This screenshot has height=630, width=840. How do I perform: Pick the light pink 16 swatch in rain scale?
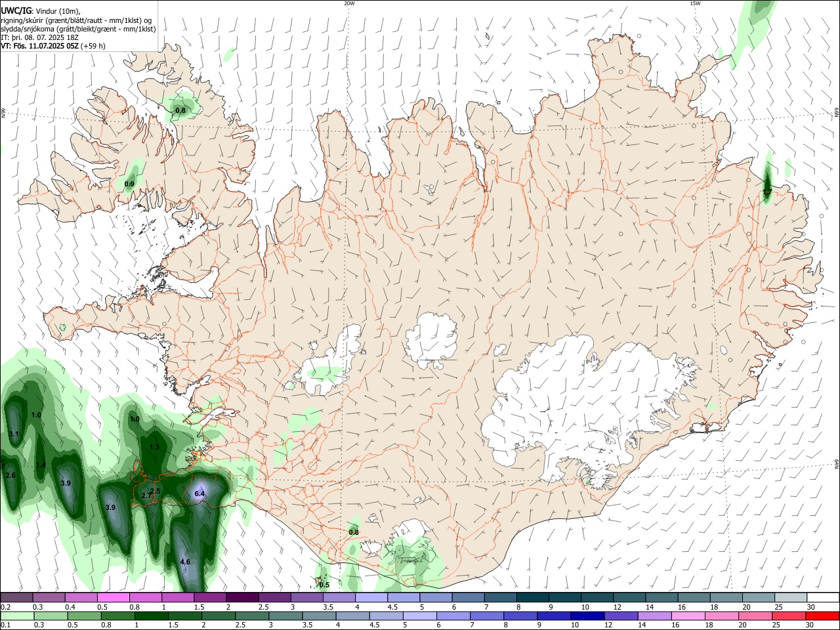coord(688,616)
